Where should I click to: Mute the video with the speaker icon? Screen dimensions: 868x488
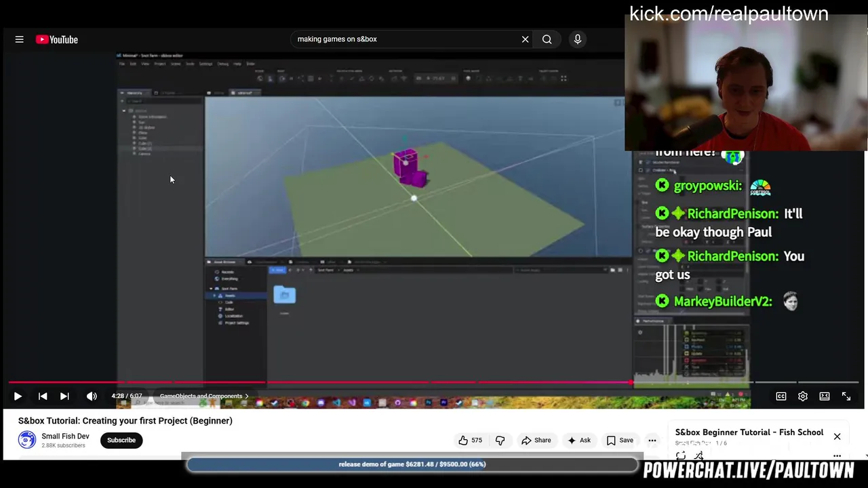[92, 396]
